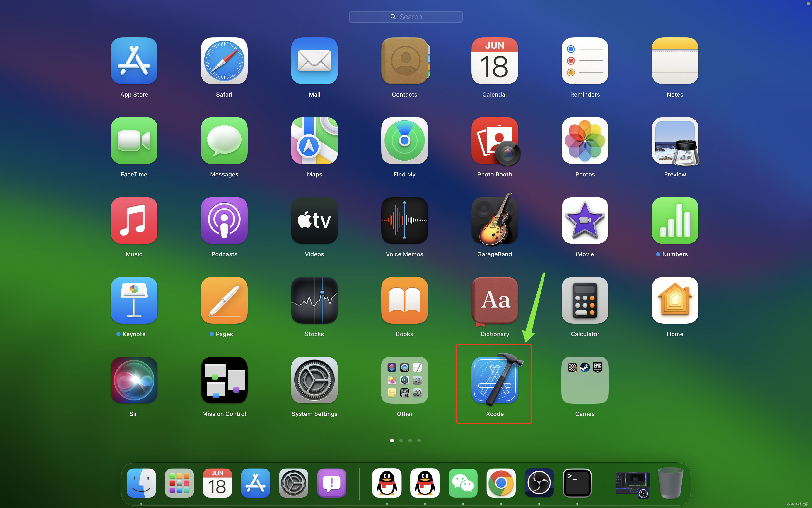Expand the Other folder
Viewport: 812px width, 508px height.
[x=404, y=380]
